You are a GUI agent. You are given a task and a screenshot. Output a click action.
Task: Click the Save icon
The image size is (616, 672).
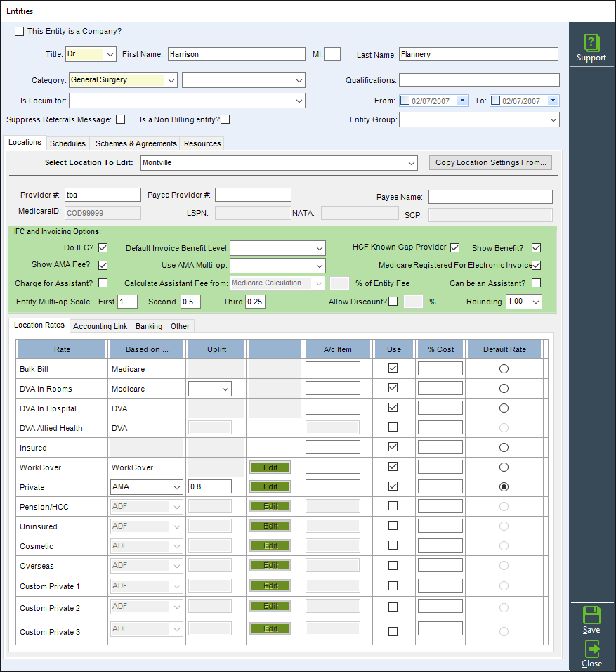coord(591,616)
